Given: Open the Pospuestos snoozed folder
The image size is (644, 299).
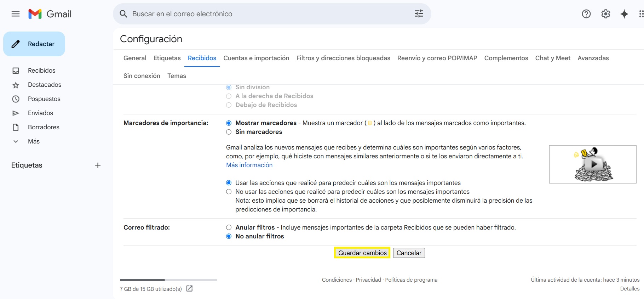Looking at the screenshot, I should 44,99.
